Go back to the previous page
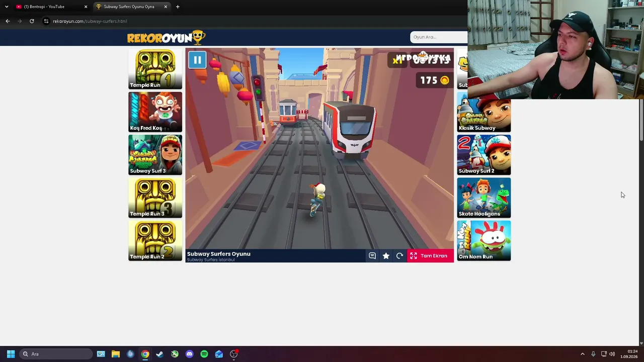The image size is (644, 362). tap(8, 21)
